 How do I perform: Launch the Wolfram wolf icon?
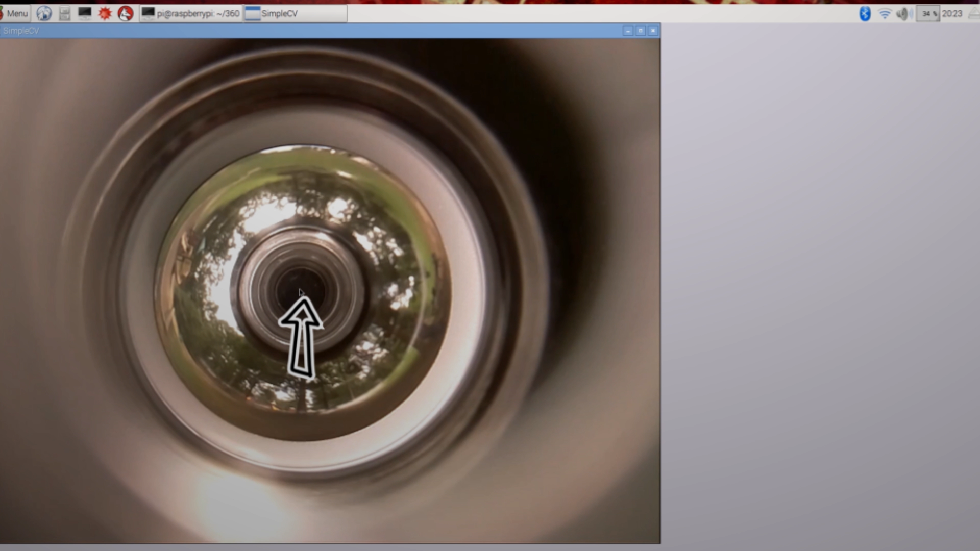click(x=125, y=13)
